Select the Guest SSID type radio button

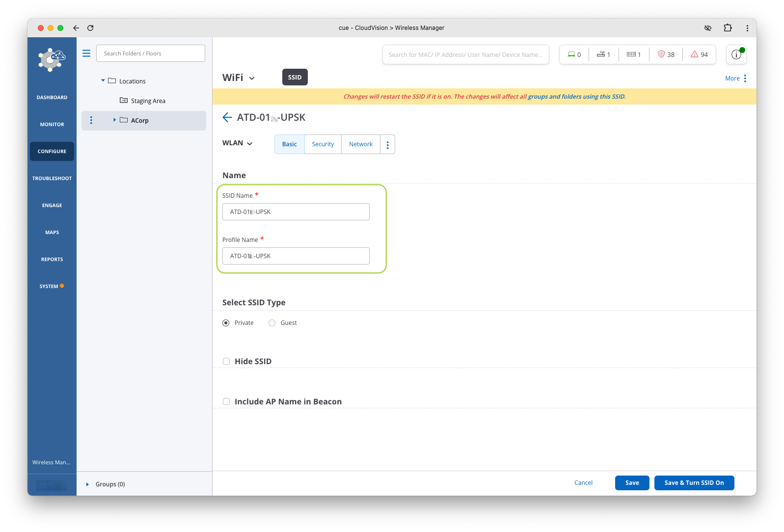pyautogui.click(x=272, y=323)
